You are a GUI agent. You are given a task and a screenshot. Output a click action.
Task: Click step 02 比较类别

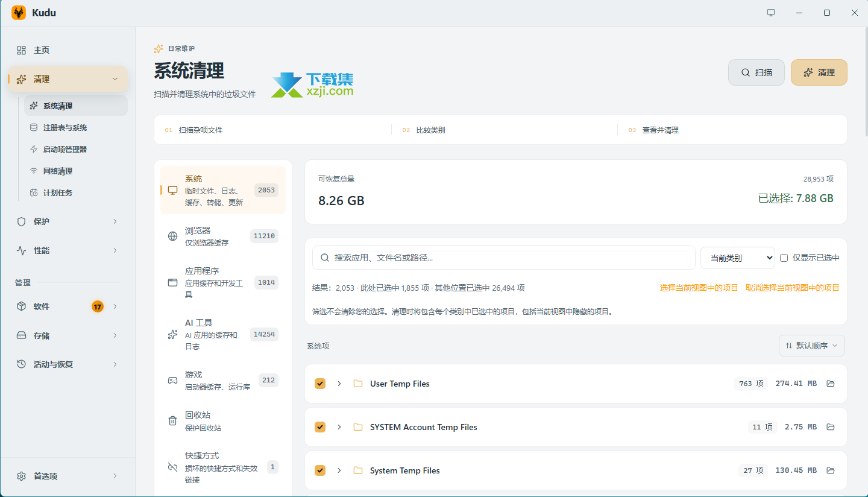[x=424, y=130]
